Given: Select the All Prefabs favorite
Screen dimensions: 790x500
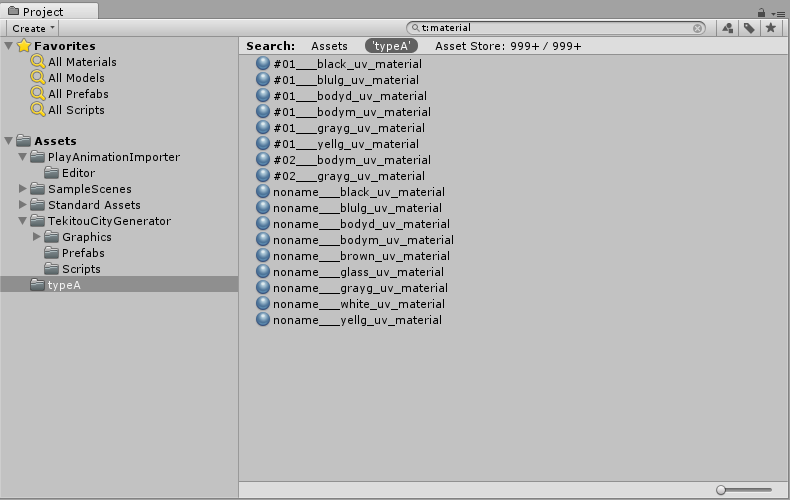Looking at the screenshot, I should point(78,94).
